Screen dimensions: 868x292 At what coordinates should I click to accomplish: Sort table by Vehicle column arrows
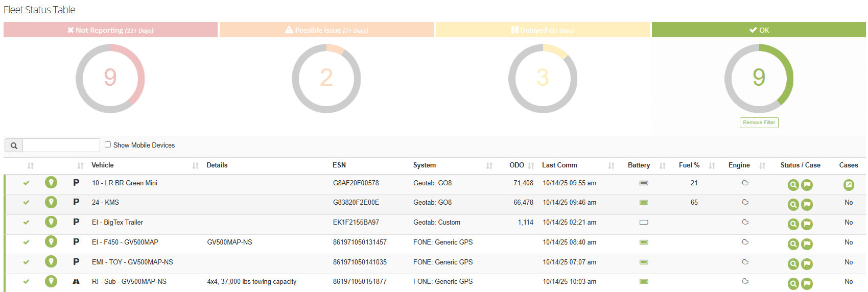pos(195,166)
